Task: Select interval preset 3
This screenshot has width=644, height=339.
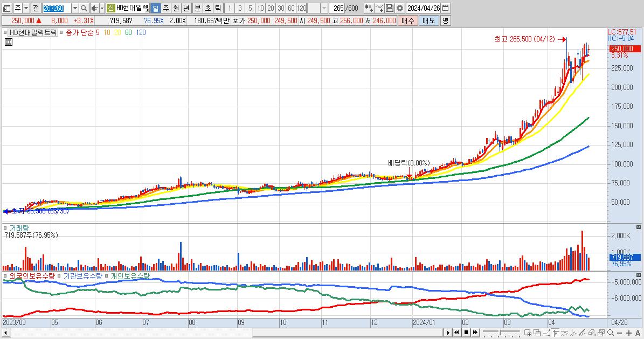Action: click(240, 8)
